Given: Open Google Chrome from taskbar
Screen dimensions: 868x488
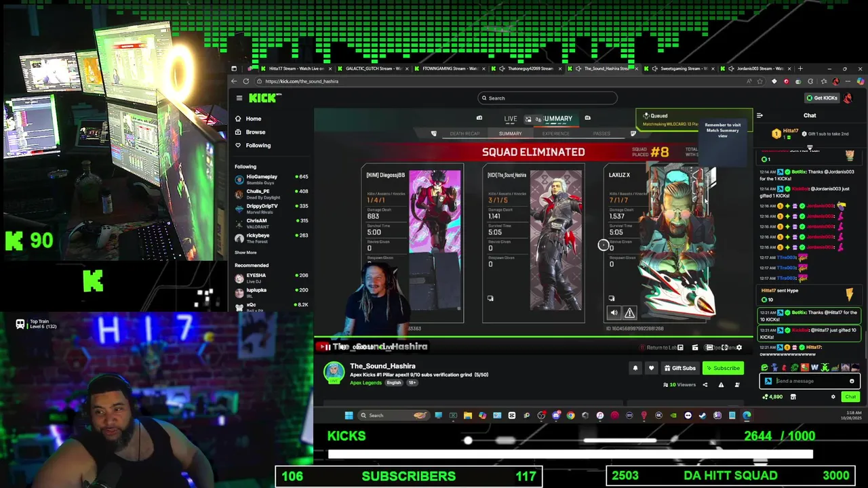Looking at the screenshot, I should pos(570,415).
